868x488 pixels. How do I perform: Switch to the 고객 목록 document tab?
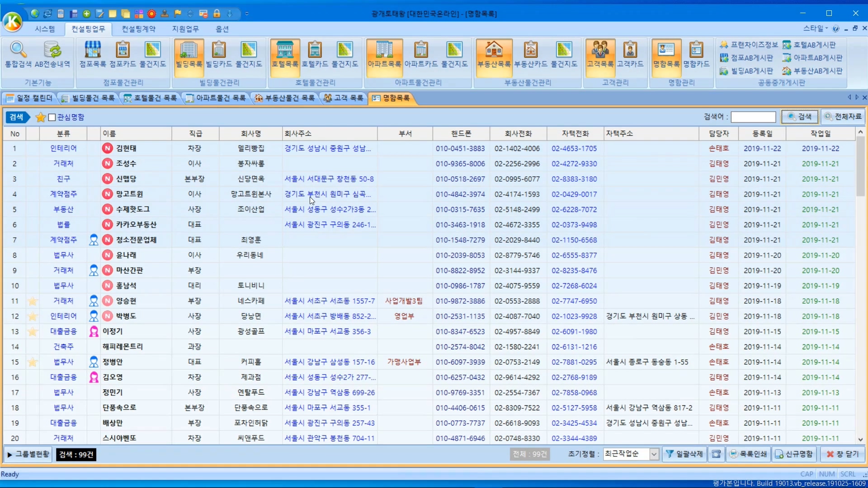point(344,98)
